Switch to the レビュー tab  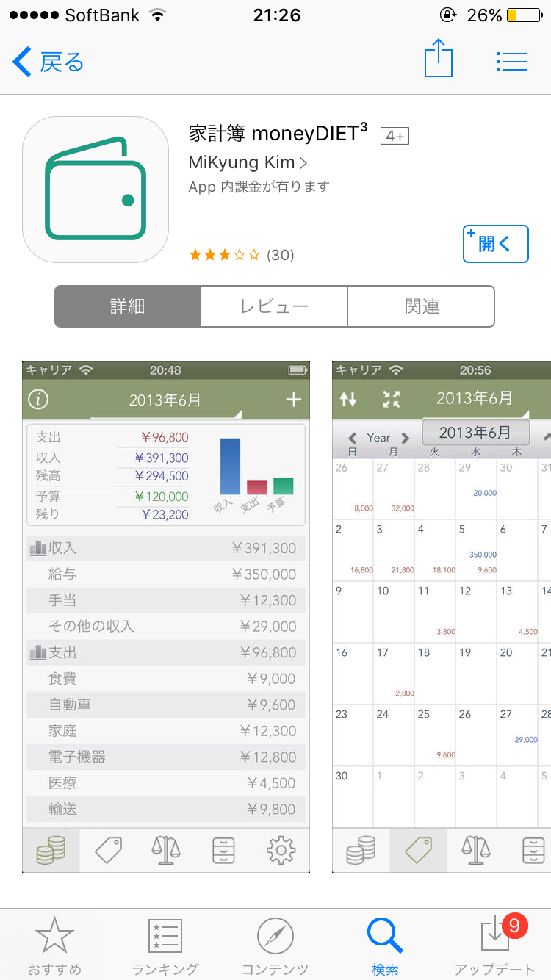274,306
